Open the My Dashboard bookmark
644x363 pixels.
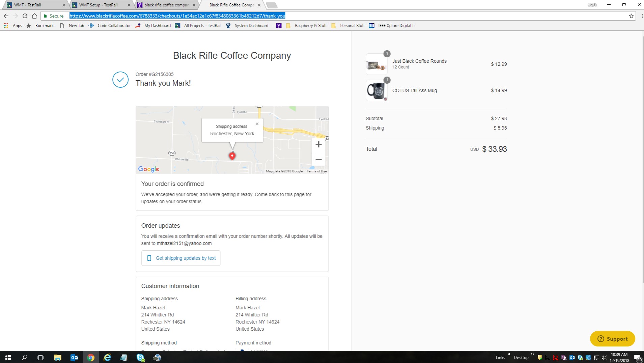(153, 26)
